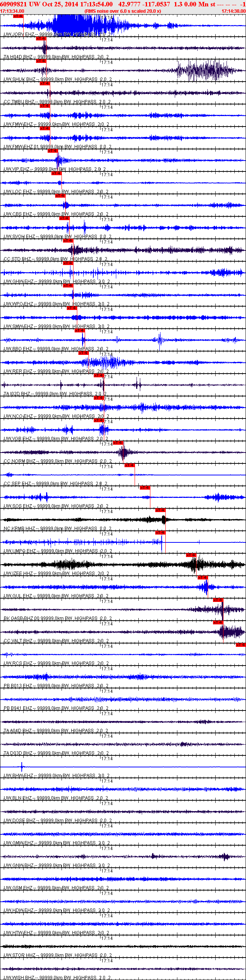Click red pick flag on the UW.SOS EHZ trace
Viewport: 246px width, 980px height.
[x=145, y=487]
